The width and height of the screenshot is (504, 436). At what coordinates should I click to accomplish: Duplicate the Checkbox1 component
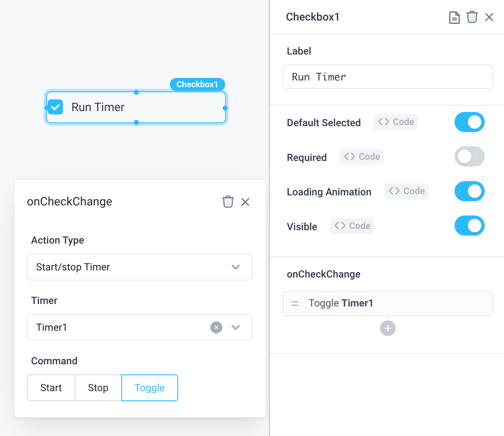click(x=454, y=17)
